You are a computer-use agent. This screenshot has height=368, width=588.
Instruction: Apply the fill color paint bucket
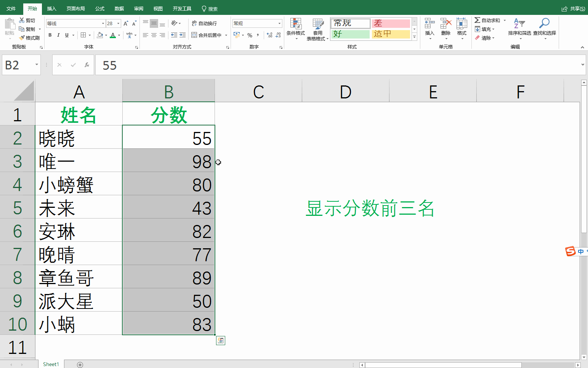[x=100, y=35]
